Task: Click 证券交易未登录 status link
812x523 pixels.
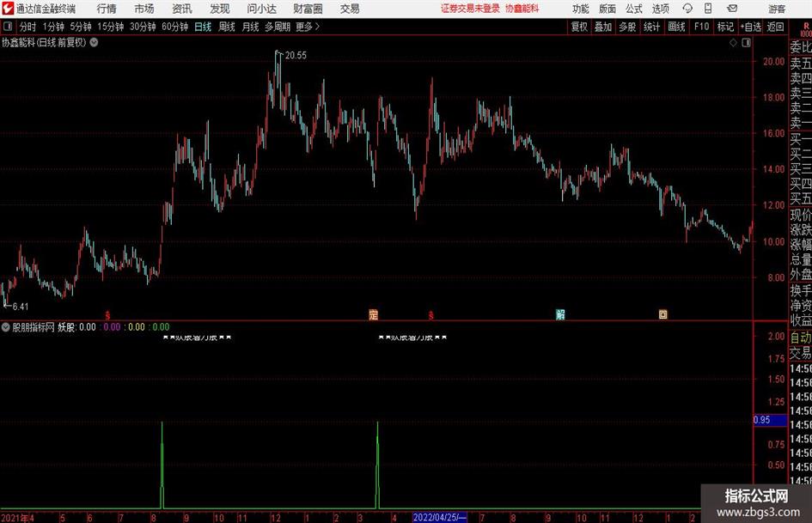Action: tap(470, 9)
